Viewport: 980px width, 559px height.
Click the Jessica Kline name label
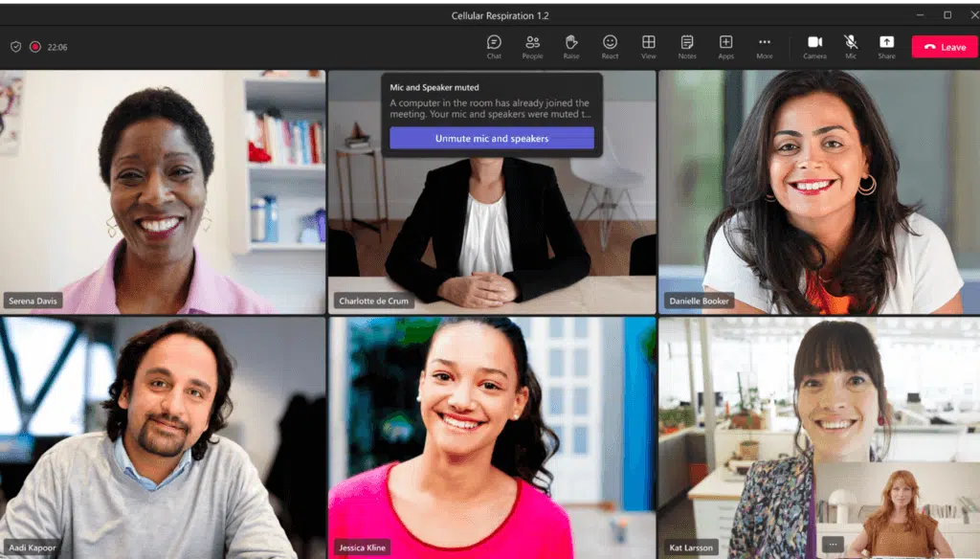(362, 548)
